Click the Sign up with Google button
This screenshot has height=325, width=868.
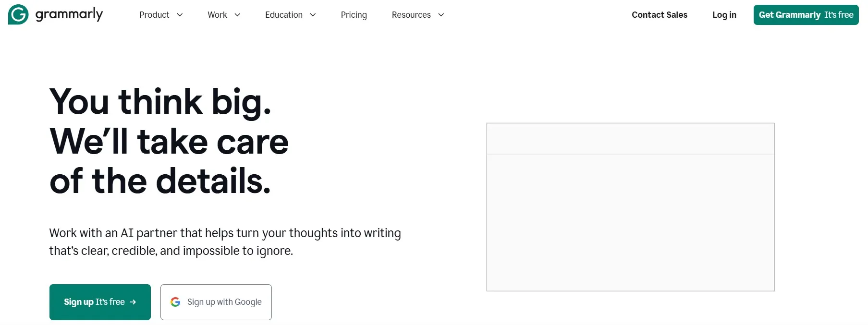pos(216,302)
